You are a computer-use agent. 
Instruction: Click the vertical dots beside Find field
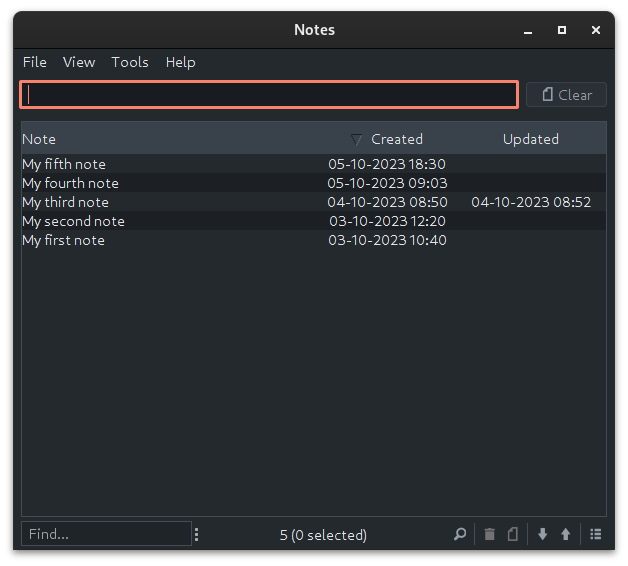click(196, 534)
